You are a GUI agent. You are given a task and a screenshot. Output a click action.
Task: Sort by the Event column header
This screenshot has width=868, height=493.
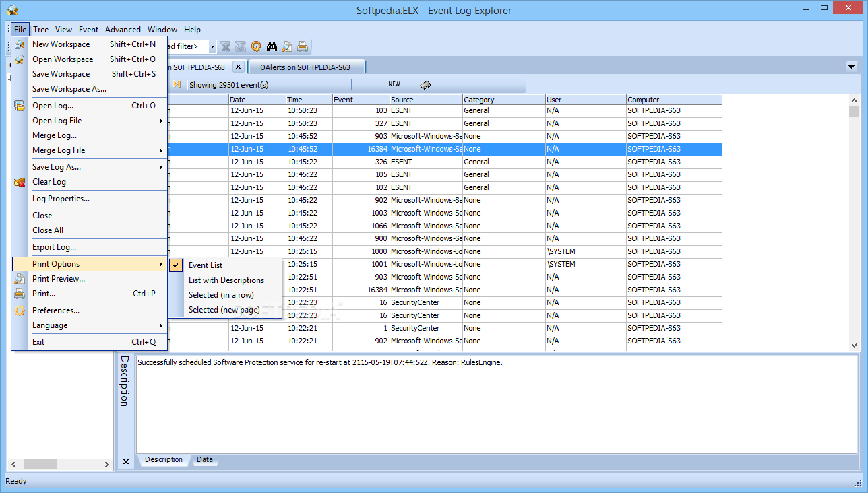point(361,100)
